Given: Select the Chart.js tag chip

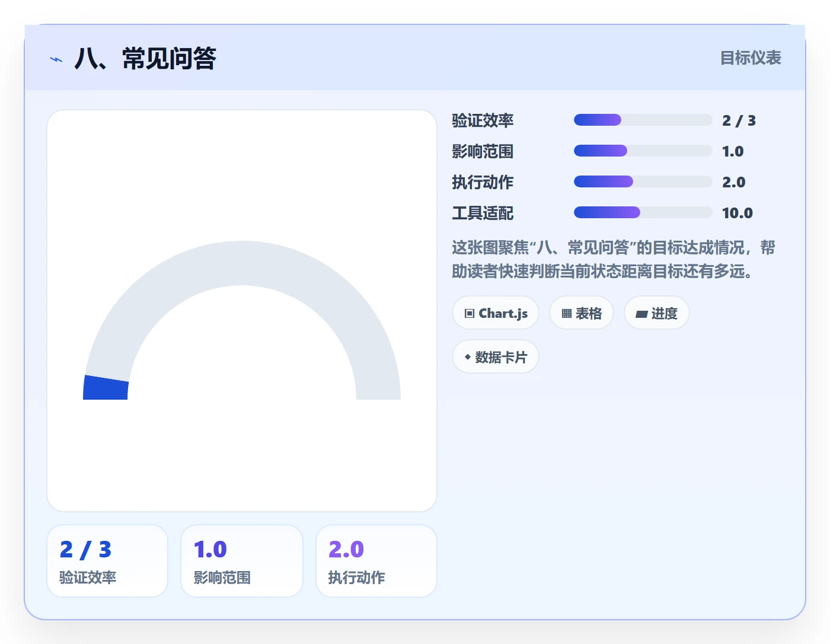Looking at the screenshot, I should (x=496, y=313).
